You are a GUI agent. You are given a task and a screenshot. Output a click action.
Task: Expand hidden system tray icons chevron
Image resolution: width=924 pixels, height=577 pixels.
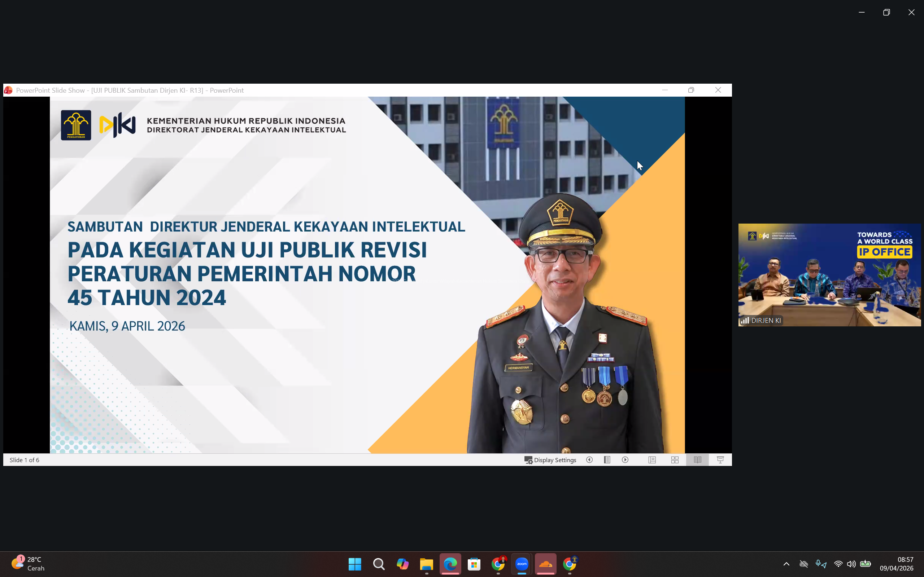786,564
